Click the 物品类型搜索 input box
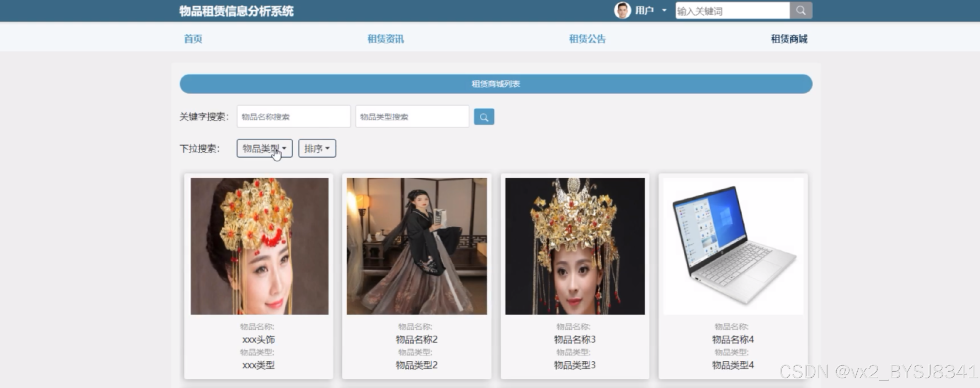 point(412,117)
